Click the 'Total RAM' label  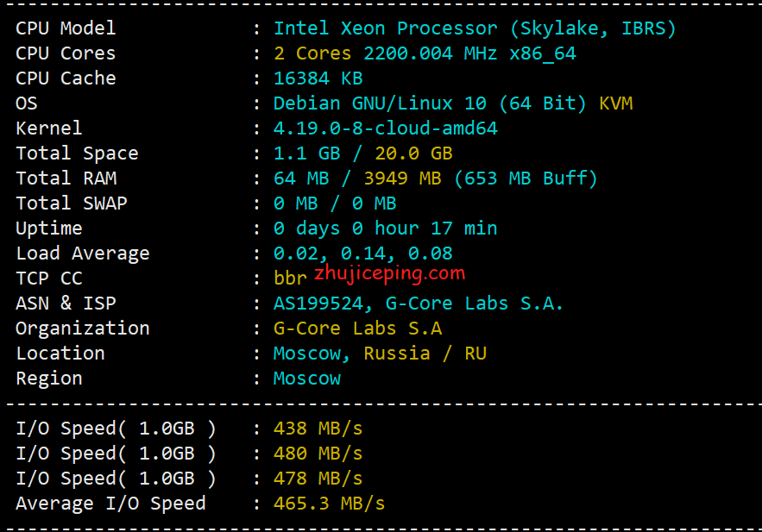(x=66, y=178)
